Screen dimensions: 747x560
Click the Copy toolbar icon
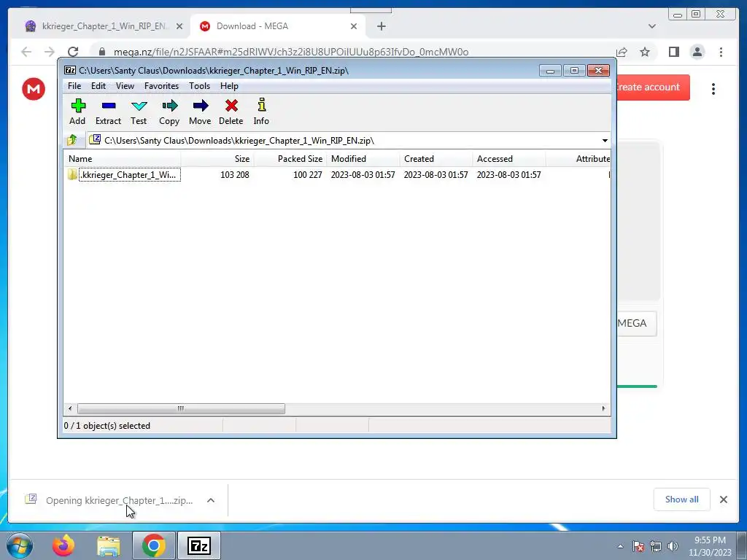[x=169, y=112]
